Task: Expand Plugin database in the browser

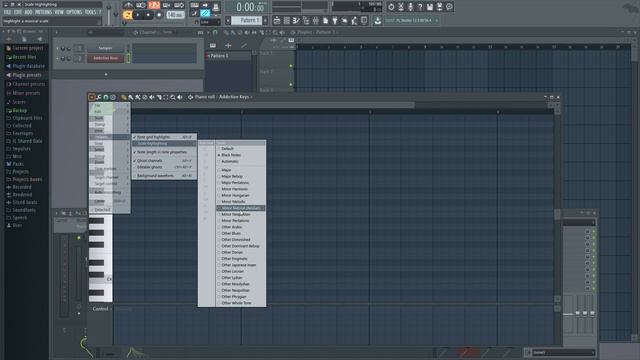Action: [27, 66]
